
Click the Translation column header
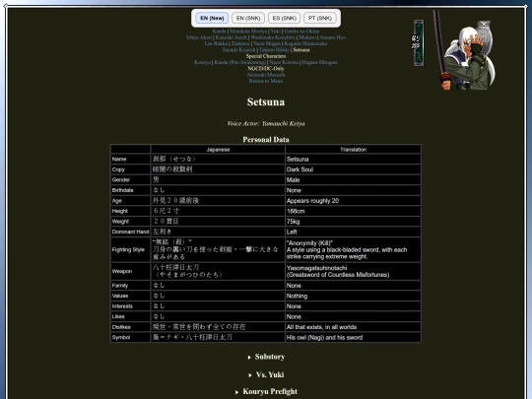[x=354, y=150]
